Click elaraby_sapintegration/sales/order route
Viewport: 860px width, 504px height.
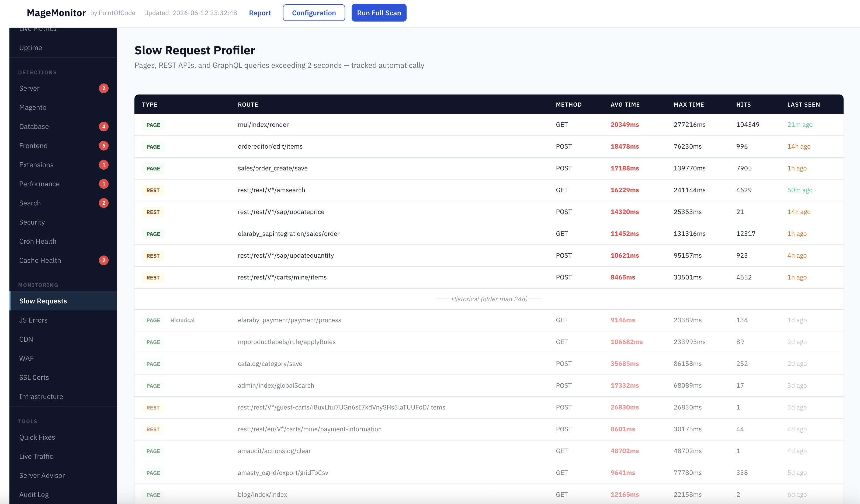tap(288, 234)
